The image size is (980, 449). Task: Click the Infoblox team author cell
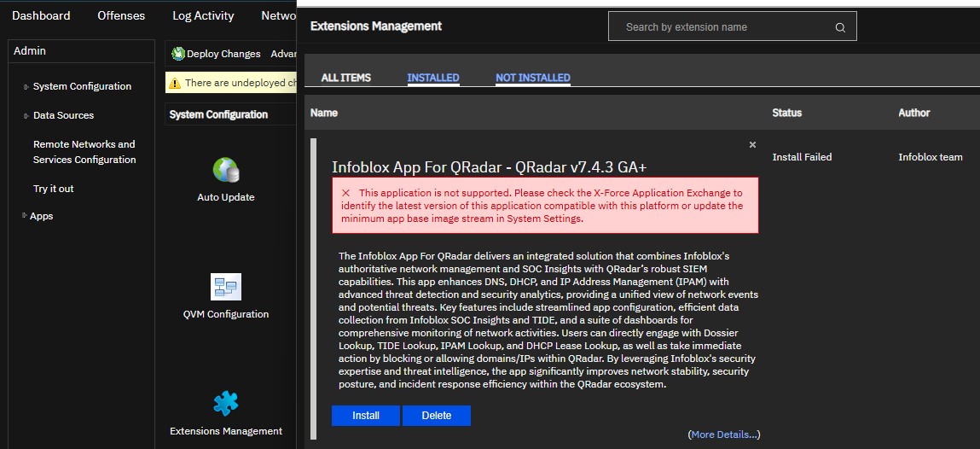click(x=931, y=157)
